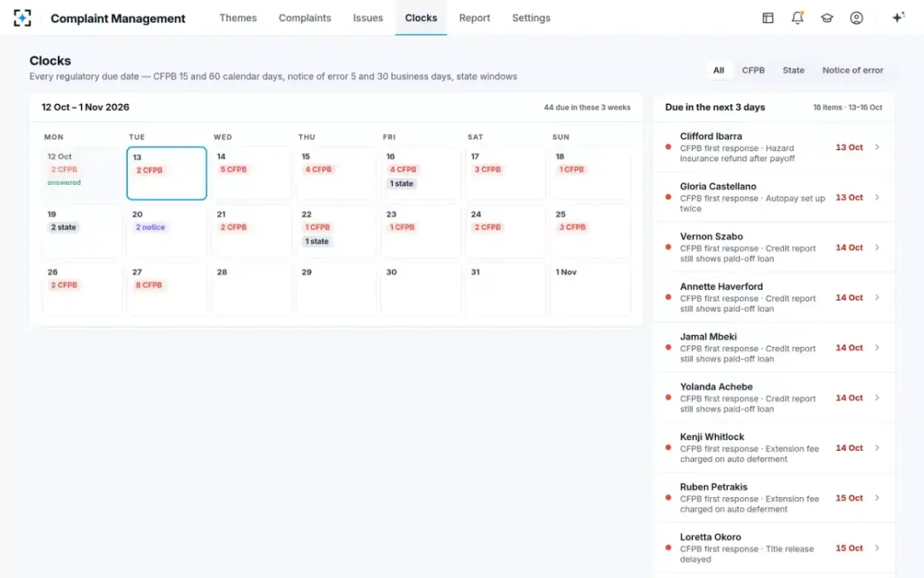Click the 31 calendar day cell

(x=506, y=289)
